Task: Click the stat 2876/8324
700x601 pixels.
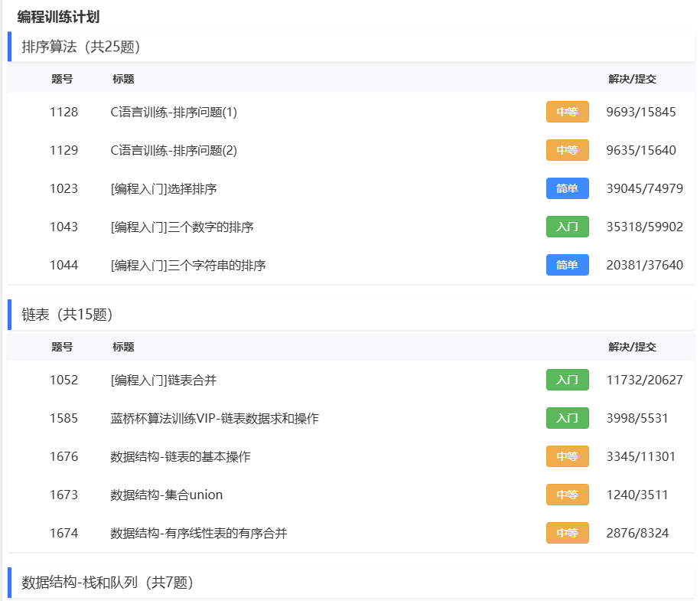Action: click(x=637, y=533)
